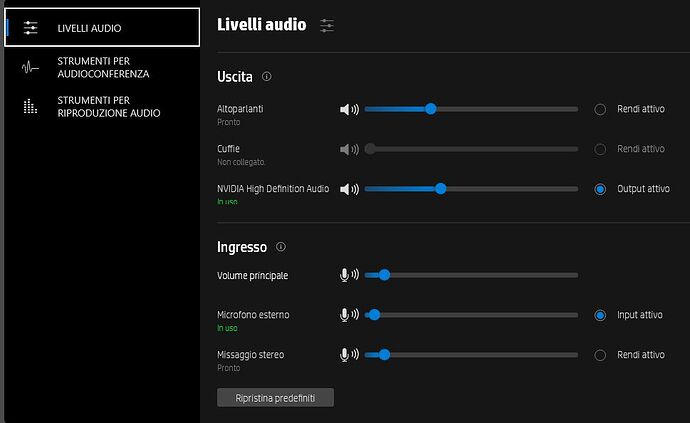Click the Ripristina predefiniti button

[x=275, y=397]
